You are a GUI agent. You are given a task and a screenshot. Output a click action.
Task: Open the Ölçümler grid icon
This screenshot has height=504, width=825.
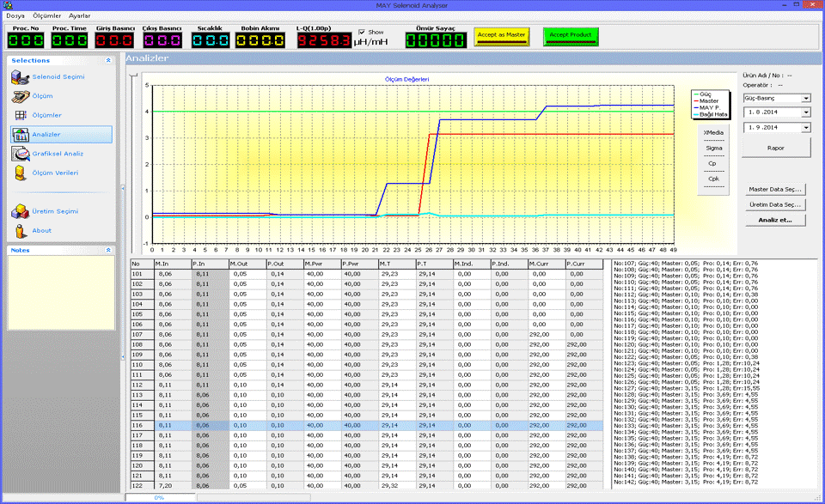20,115
